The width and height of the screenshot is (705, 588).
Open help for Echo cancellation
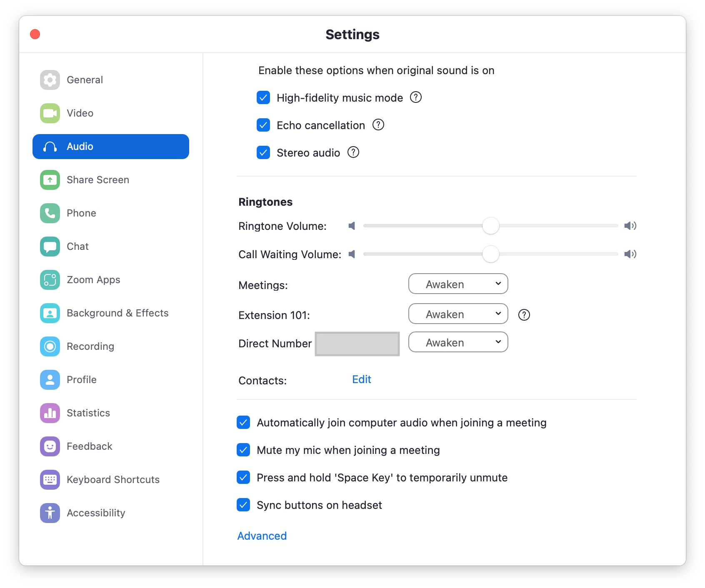click(378, 125)
